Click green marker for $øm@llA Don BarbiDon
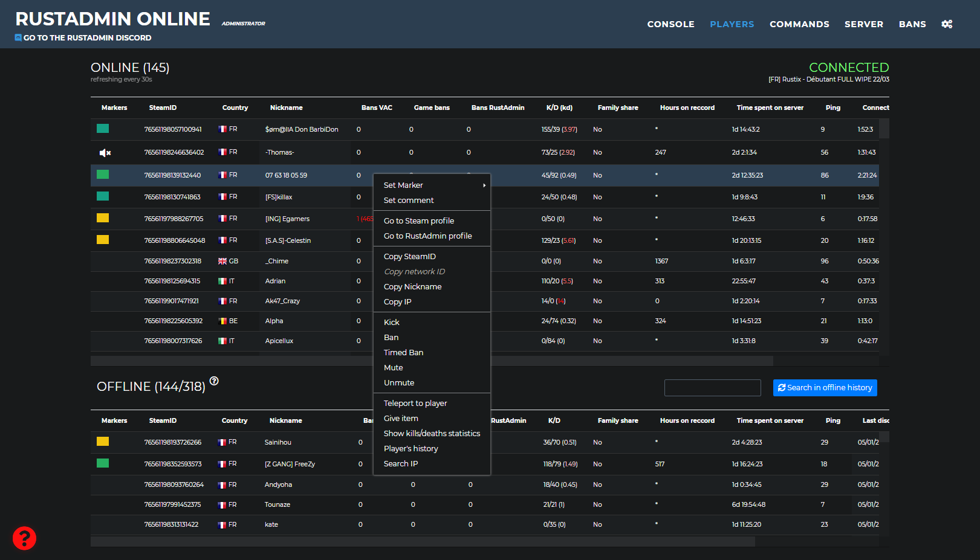 coord(103,128)
